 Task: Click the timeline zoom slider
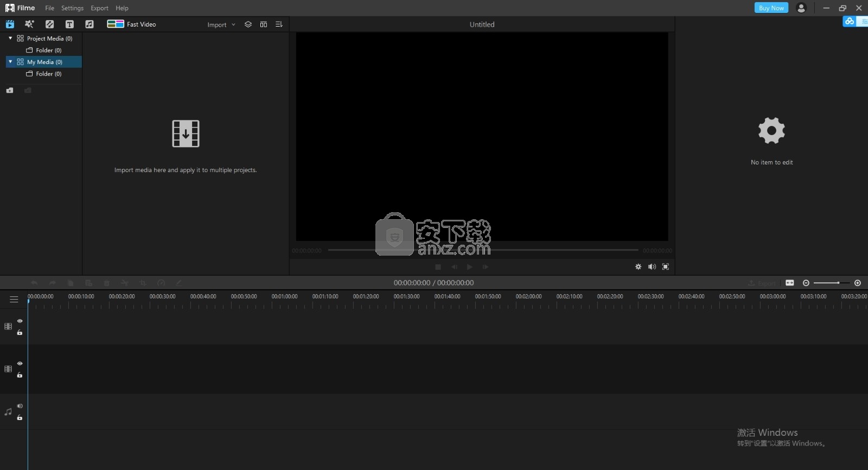(831, 283)
